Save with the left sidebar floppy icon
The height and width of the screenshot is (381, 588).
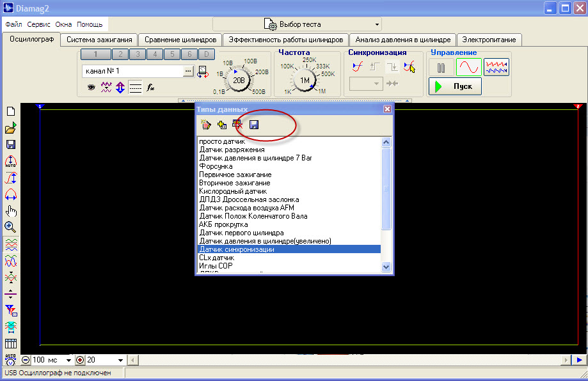(11, 144)
